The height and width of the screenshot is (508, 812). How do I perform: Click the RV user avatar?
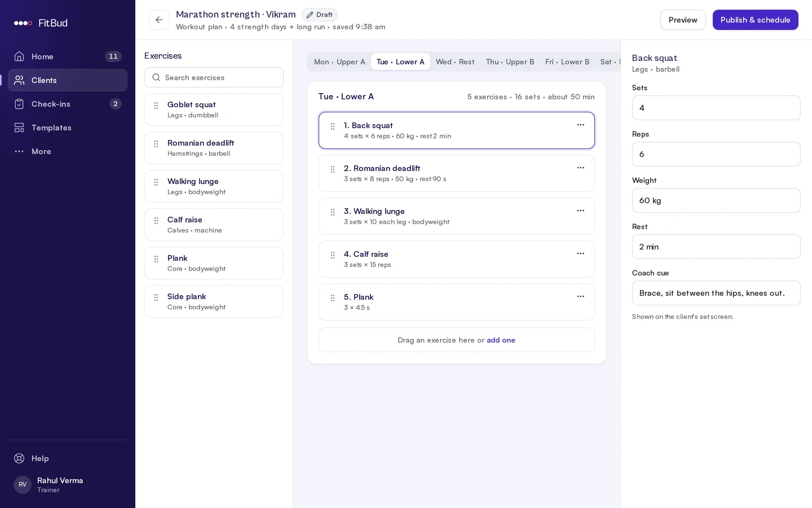coord(23,485)
